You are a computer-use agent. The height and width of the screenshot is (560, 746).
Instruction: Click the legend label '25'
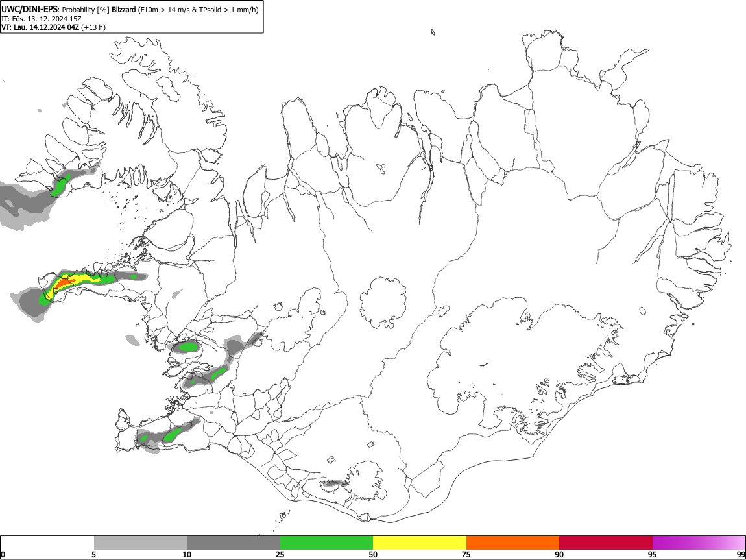point(280,554)
